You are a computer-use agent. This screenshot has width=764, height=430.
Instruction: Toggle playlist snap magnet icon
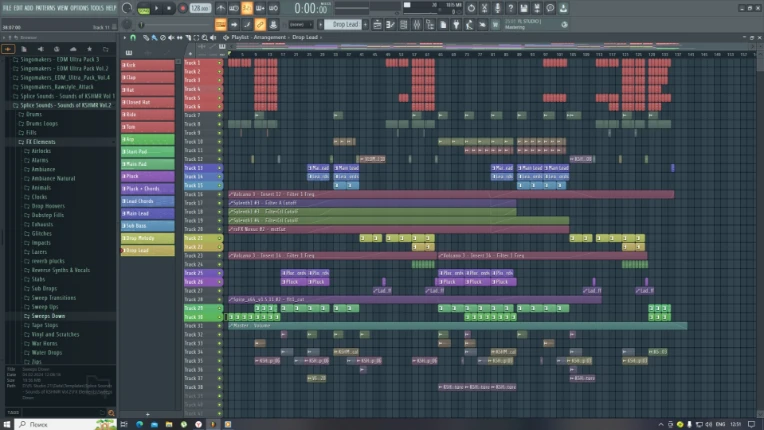pyautogui.click(x=133, y=37)
